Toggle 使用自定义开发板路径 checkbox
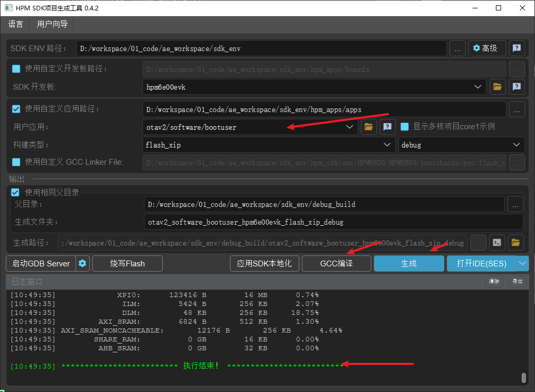The image size is (535, 392). (16, 69)
